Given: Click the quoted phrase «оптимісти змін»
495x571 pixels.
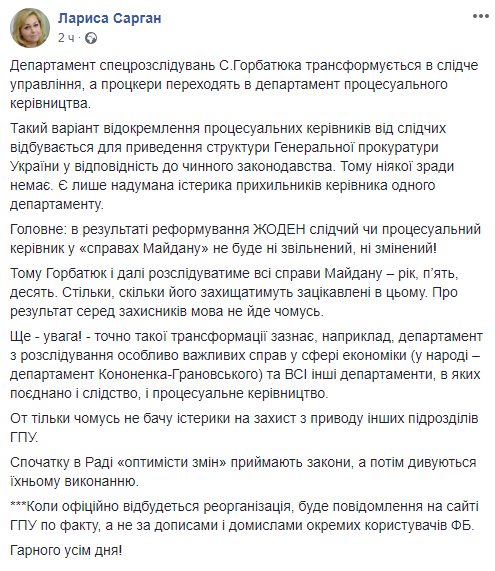Looking at the screenshot, I should click(x=172, y=462).
